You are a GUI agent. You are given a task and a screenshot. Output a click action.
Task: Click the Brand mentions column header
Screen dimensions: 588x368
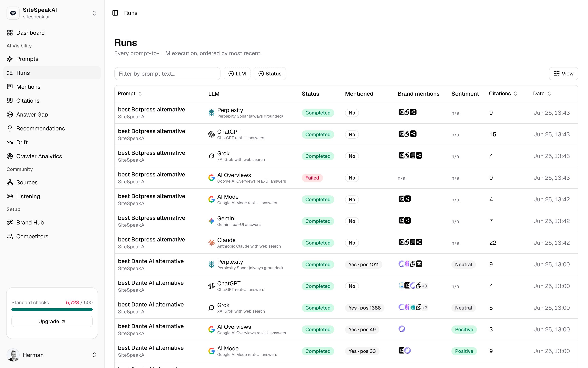(x=418, y=93)
